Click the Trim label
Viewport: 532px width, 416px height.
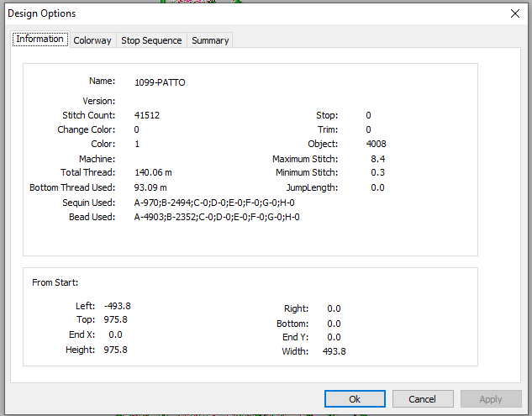(x=328, y=129)
